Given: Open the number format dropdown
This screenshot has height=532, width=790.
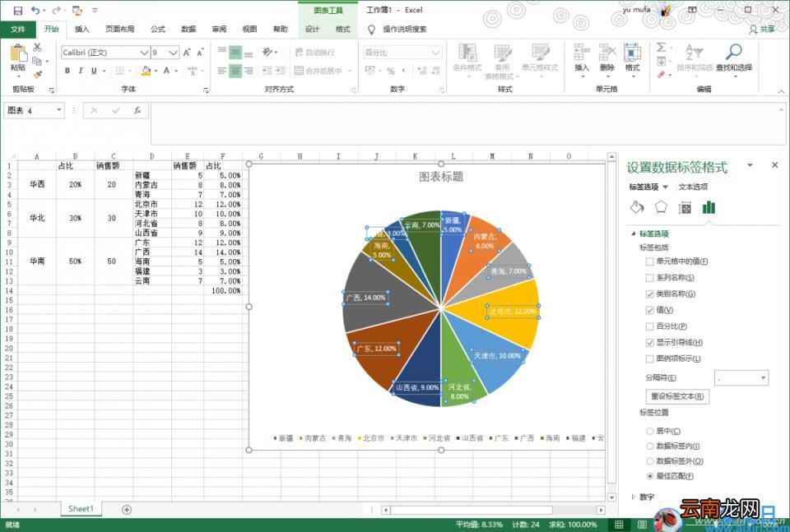Looking at the screenshot, I should click(x=436, y=53).
